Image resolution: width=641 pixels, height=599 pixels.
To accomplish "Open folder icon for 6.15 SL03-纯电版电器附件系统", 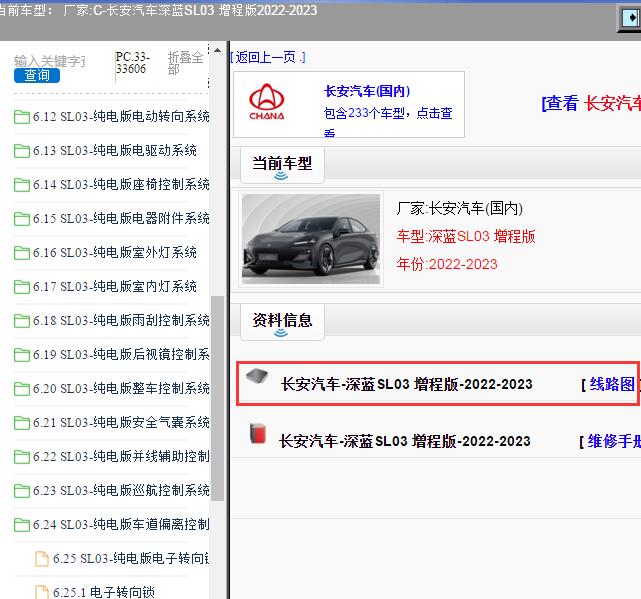I will (21, 219).
